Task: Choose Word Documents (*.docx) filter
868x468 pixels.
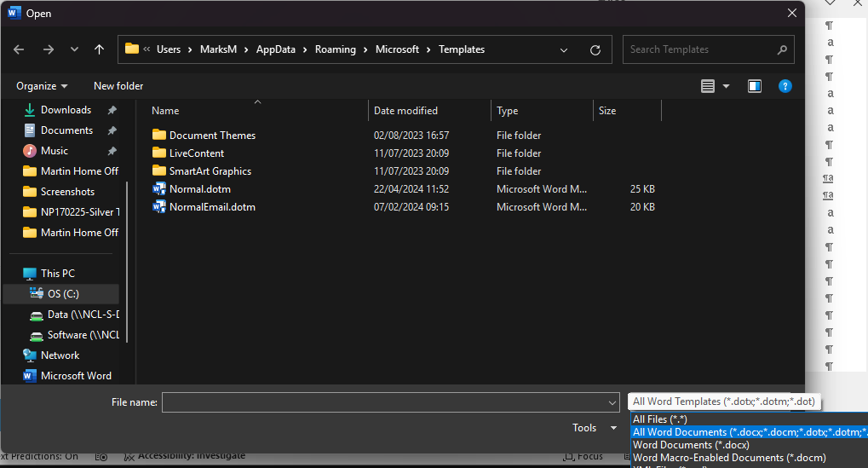Action: pos(691,445)
